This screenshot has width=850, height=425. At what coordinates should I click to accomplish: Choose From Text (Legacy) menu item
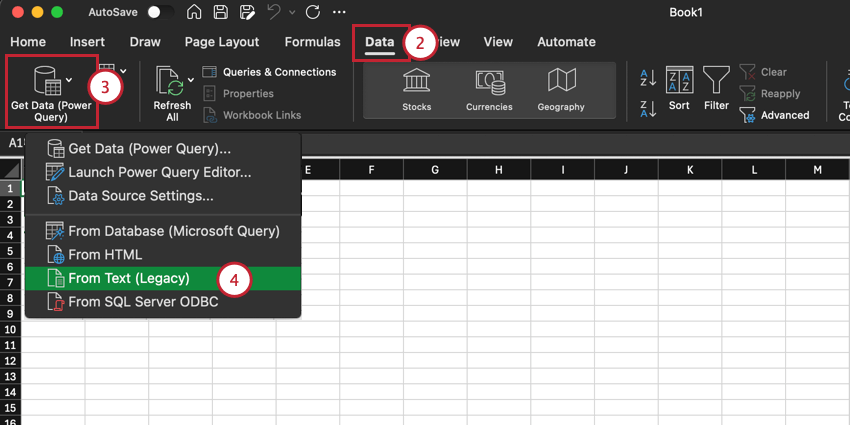click(128, 278)
